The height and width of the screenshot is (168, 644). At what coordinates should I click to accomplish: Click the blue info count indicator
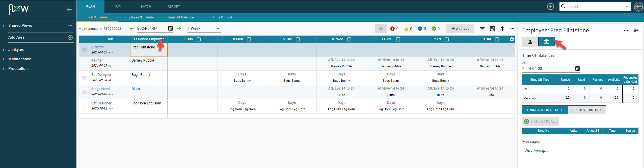(x=422, y=29)
